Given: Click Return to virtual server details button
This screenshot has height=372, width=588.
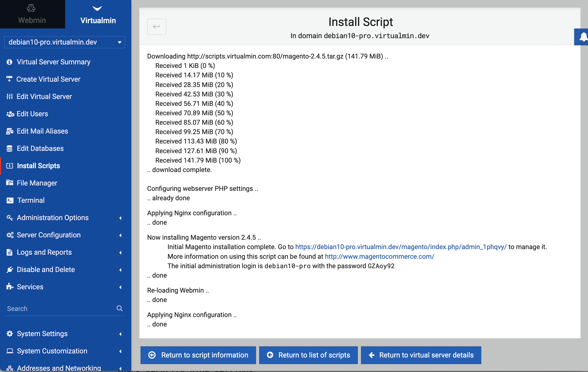Looking at the screenshot, I should point(421,355).
